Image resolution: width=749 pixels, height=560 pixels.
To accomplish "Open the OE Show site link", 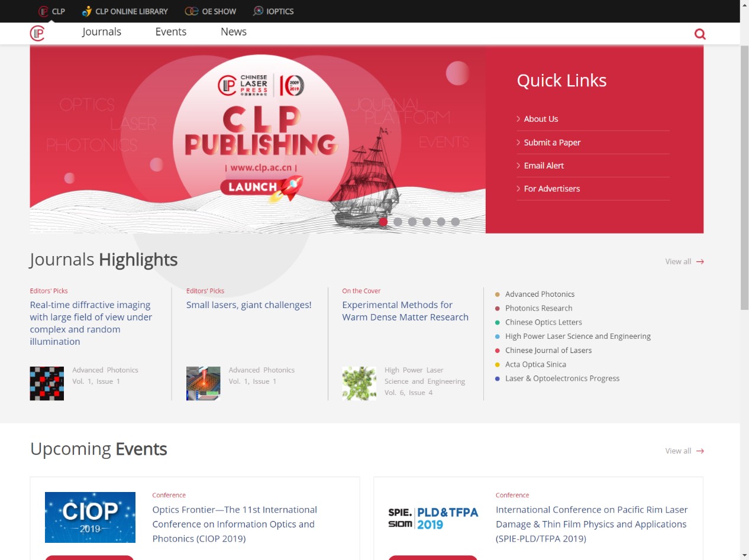I will click(x=211, y=11).
